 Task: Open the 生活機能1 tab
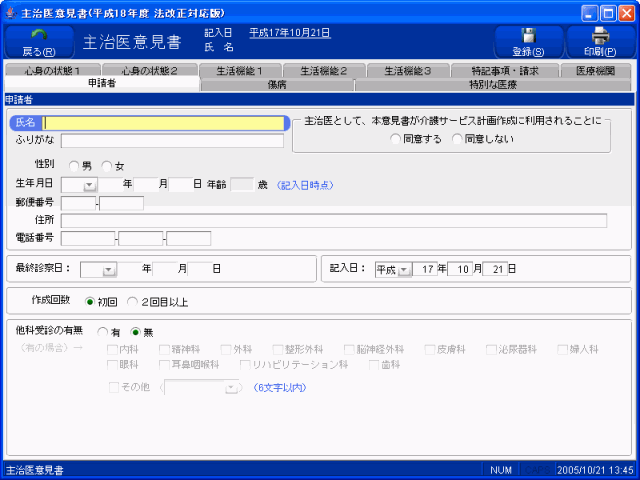click(x=240, y=71)
